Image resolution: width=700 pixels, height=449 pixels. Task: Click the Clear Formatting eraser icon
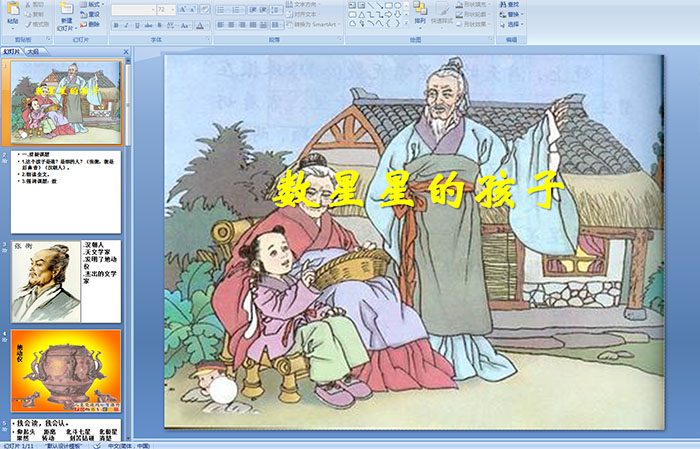[x=205, y=9]
